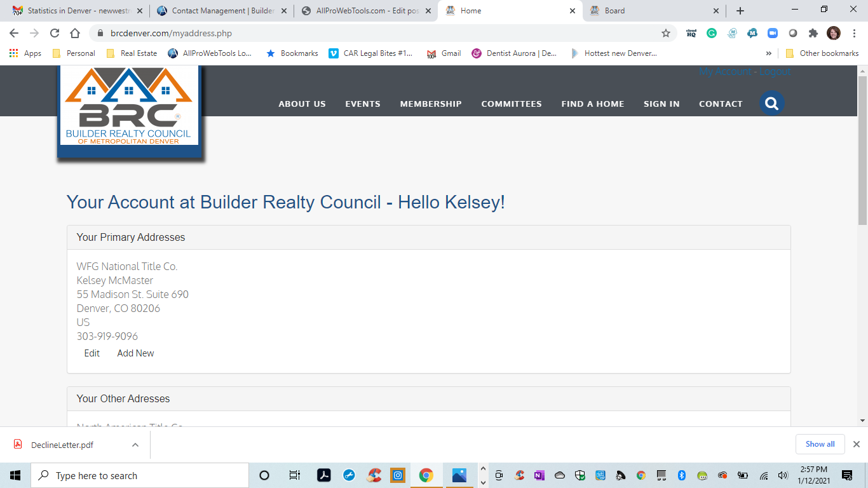The width and height of the screenshot is (868, 488).
Task: Open the DeclineLetter.pdf download
Action: (62, 445)
